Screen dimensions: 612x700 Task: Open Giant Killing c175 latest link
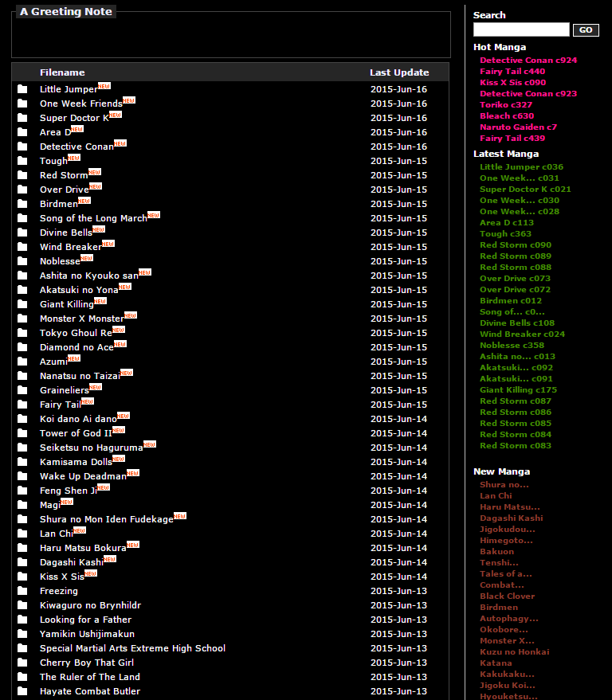518,389
